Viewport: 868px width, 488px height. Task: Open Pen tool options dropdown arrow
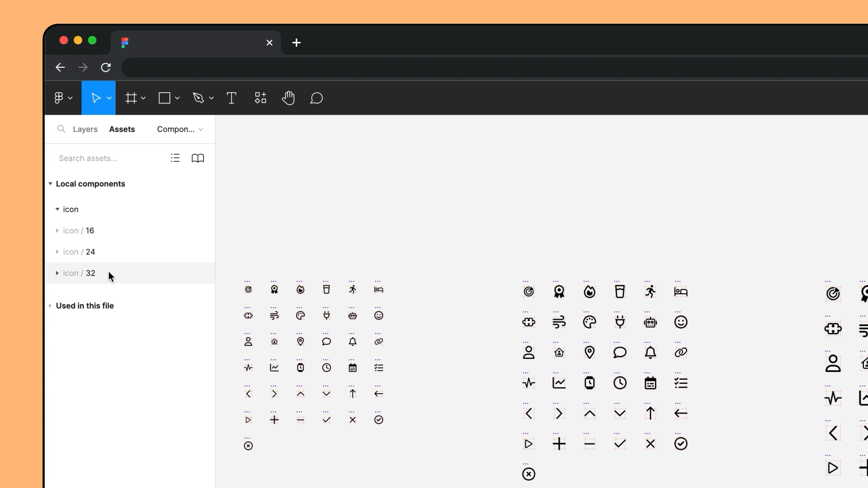point(211,98)
